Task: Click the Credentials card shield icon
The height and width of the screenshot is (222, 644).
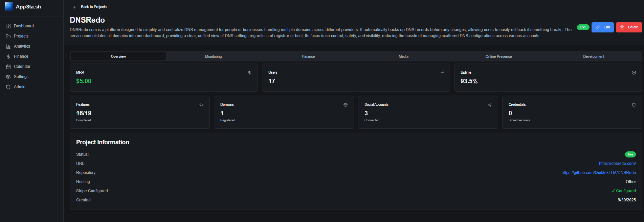Action: point(634,105)
